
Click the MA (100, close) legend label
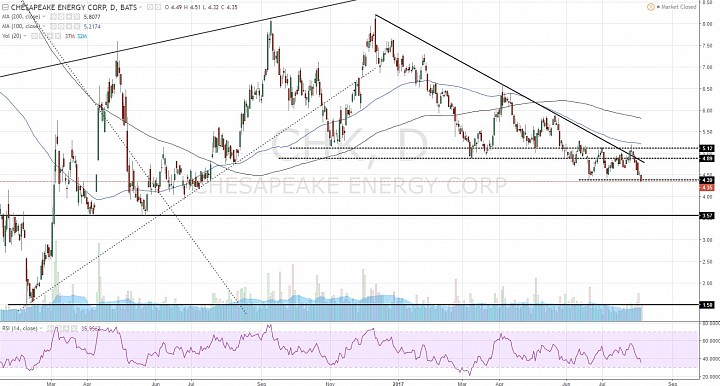point(21,27)
